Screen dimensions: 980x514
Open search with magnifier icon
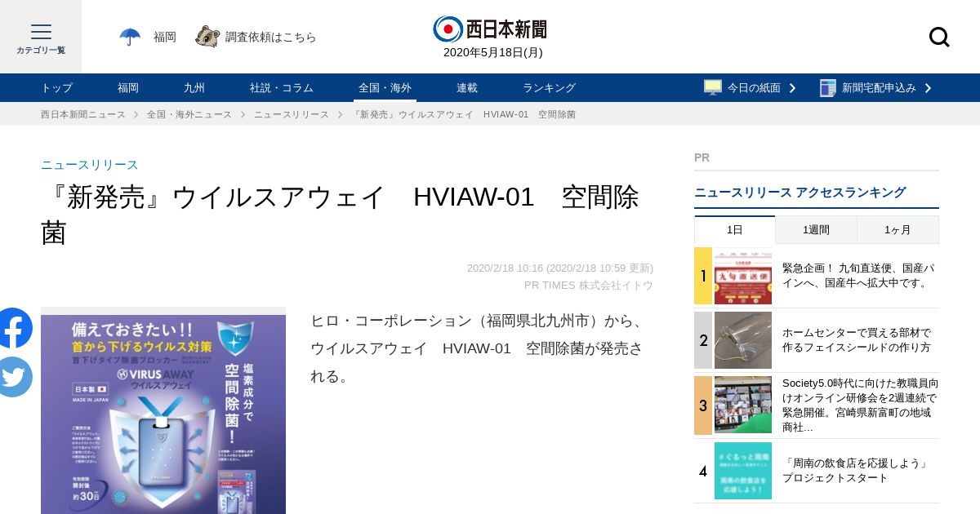click(x=939, y=37)
